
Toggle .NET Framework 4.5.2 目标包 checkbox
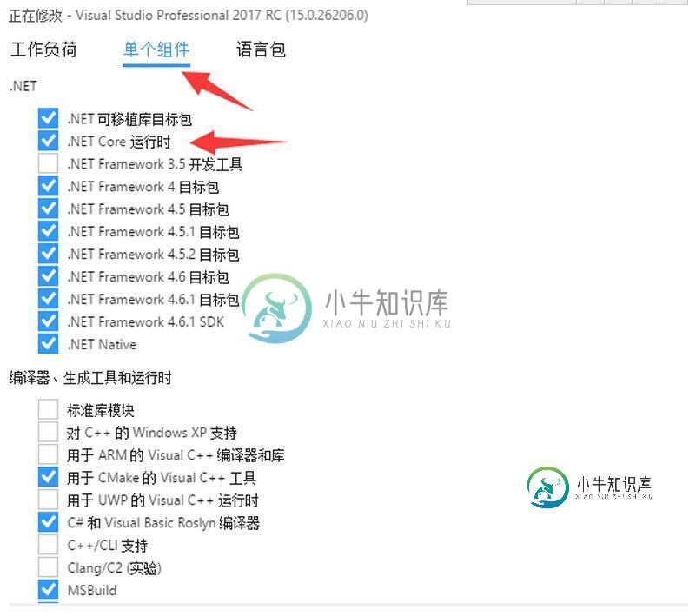pyautogui.click(x=48, y=255)
